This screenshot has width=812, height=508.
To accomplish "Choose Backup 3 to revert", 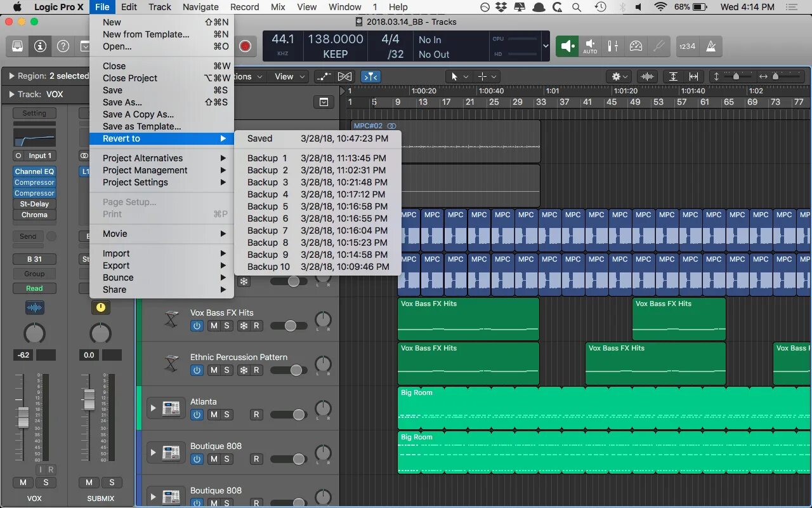I will pyautogui.click(x=317, y=182).
